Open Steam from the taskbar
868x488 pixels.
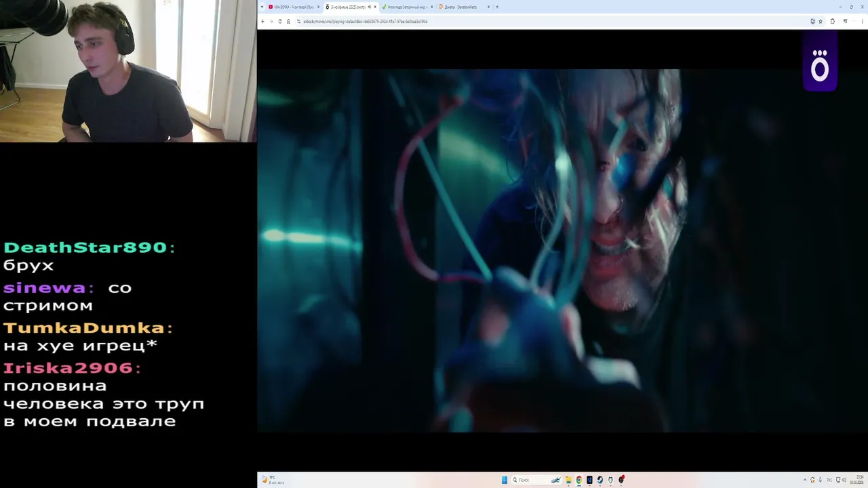[599, 480]
